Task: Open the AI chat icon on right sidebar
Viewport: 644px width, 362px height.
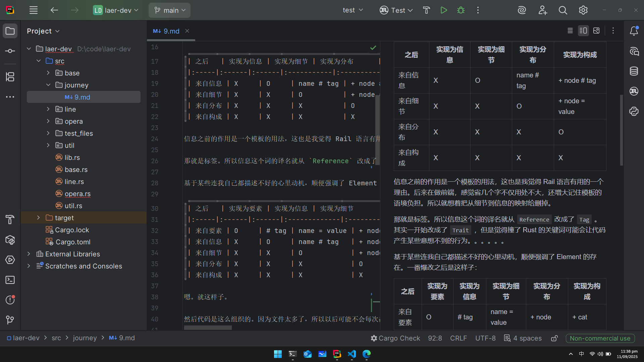Action: (x=634, y=51)
